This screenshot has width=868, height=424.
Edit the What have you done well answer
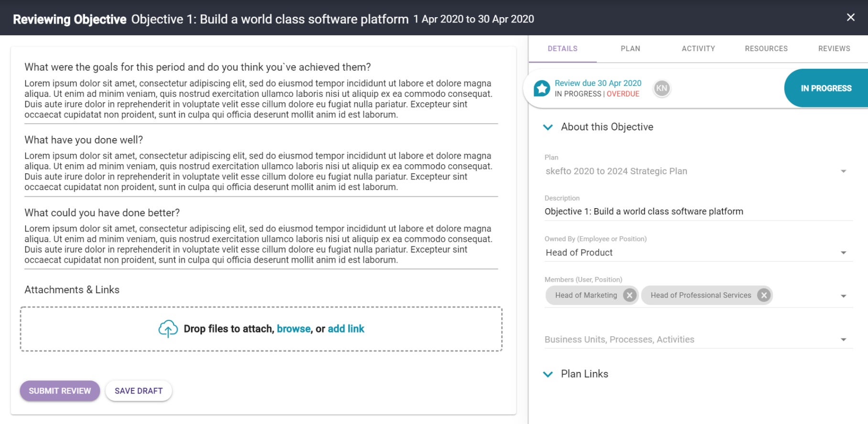(261, 171)
